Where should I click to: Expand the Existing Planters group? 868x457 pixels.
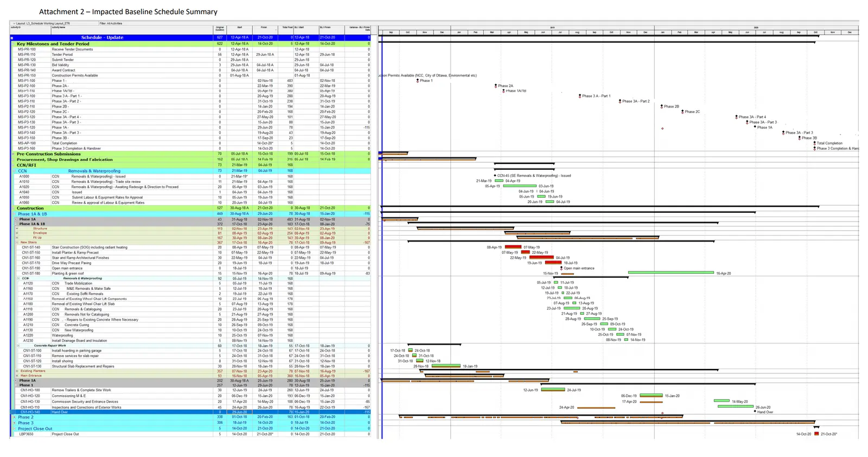coord(17,371)
